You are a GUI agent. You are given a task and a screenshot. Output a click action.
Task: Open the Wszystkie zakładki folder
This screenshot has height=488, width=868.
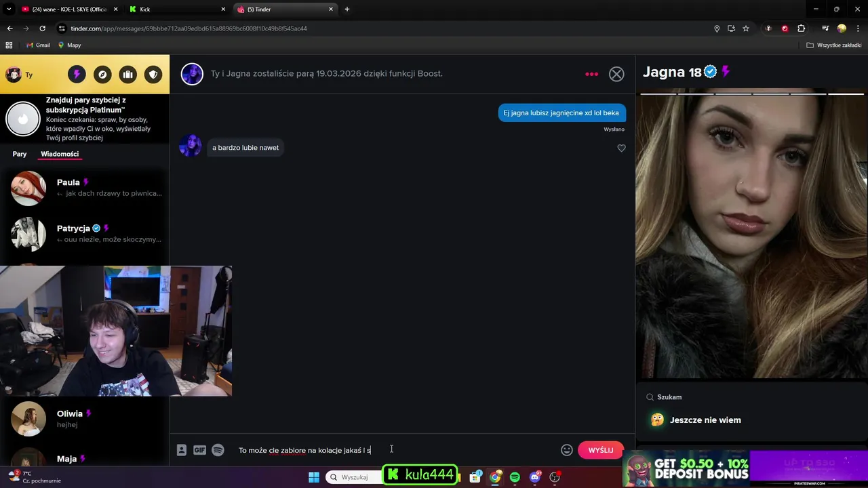pyautogui.click(x=833, y=45)
